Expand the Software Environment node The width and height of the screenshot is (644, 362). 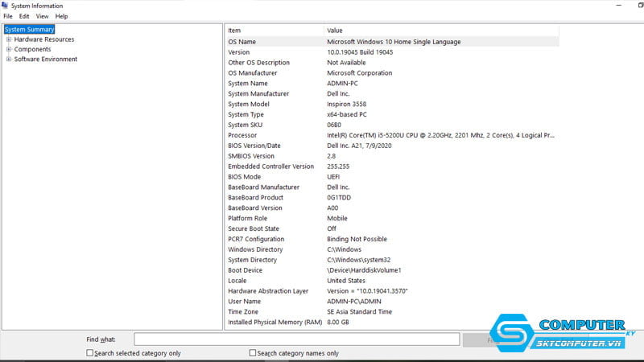tap(9, 59)
